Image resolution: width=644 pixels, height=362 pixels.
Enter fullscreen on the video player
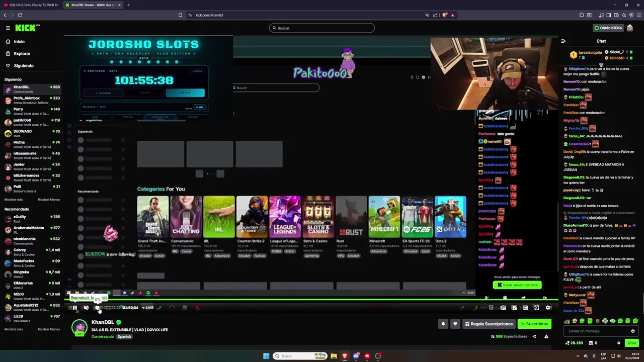point(536,308)
